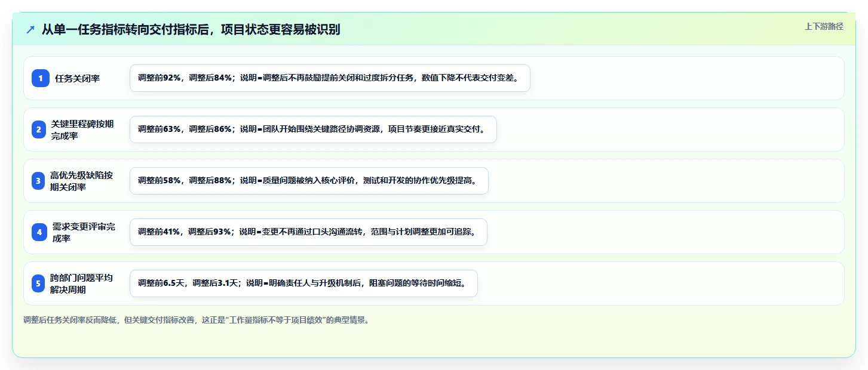Screen dimensions: 868x370
Task: Click the arrow icon beside the card title
Action: click(30, 30)
